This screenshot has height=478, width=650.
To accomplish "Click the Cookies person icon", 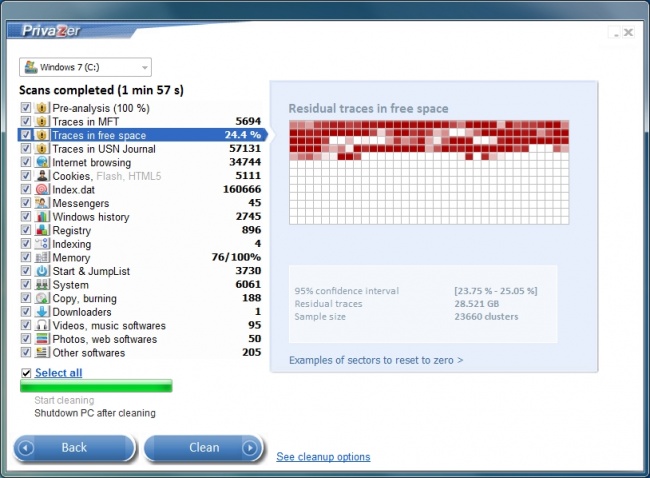I will [42, 176].
